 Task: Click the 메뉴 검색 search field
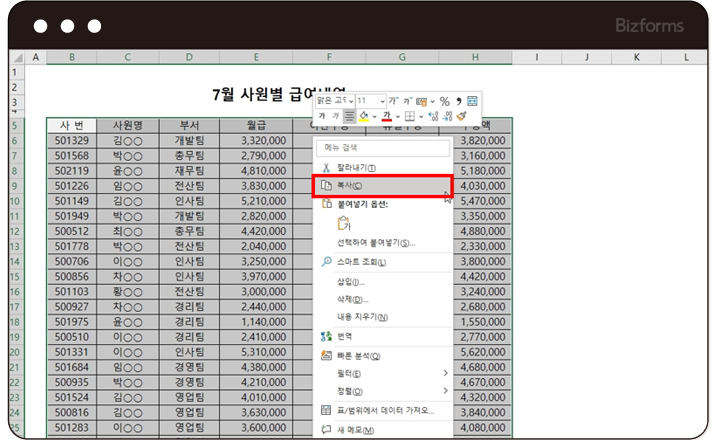pyautogui.click(x=382, y=148)
